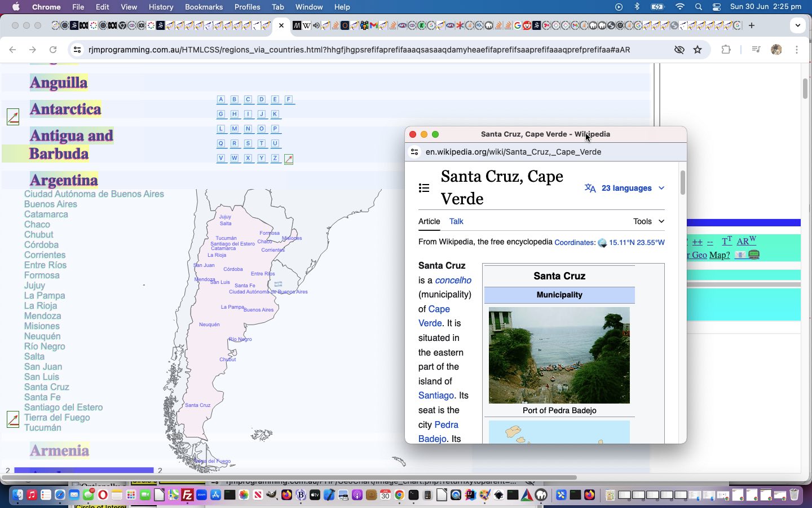Image resolution: width=812 pixels, height=508 pixels.
Task: Bookmark this page with star icon
Action: click(x=698, y=50)
